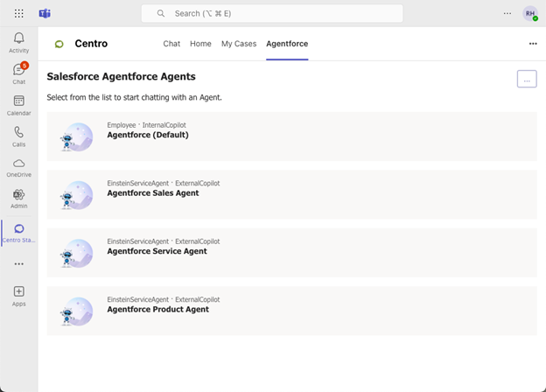Screen dimensions: 546x392
Task: Show more apps ellipsis in sidebar
Action: (x=18, y=264)
